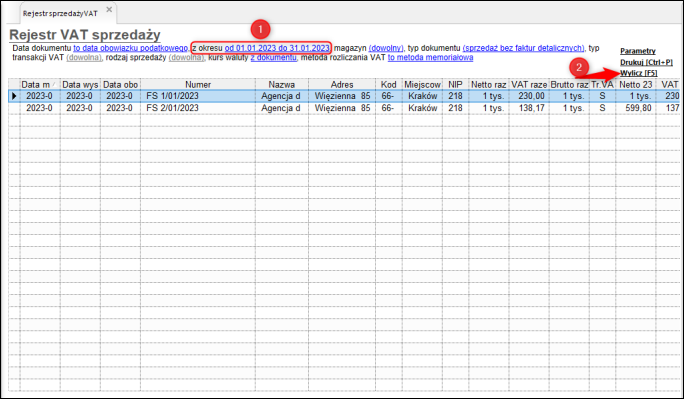Click the Numer column header
684x399 pixels.
pyautogui.click(x=198, y=85)
